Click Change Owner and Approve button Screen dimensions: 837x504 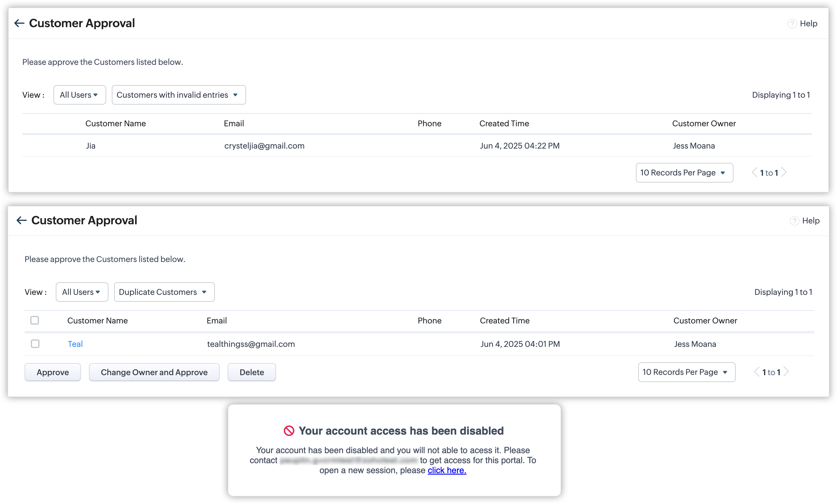[154, 372]
